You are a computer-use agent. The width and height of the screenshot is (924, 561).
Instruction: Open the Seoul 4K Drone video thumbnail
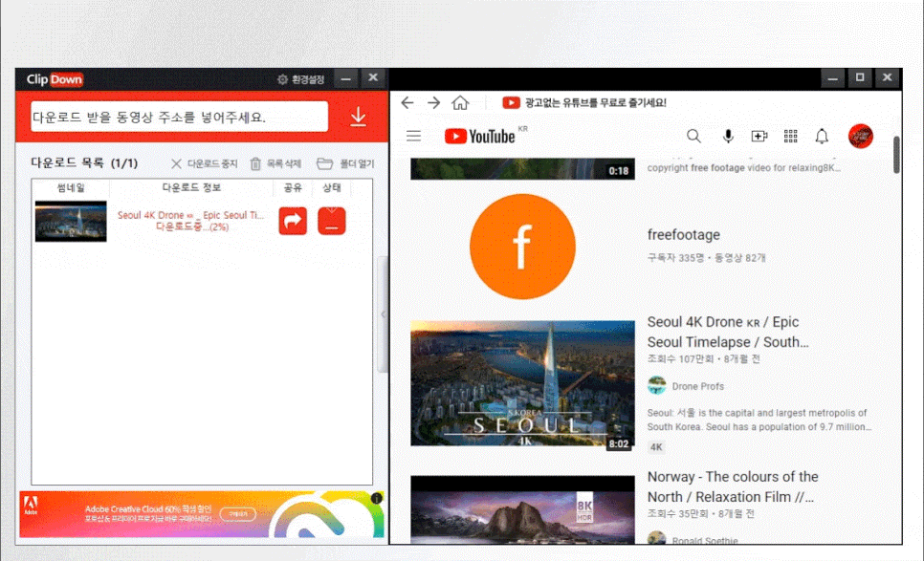(522, 384)
